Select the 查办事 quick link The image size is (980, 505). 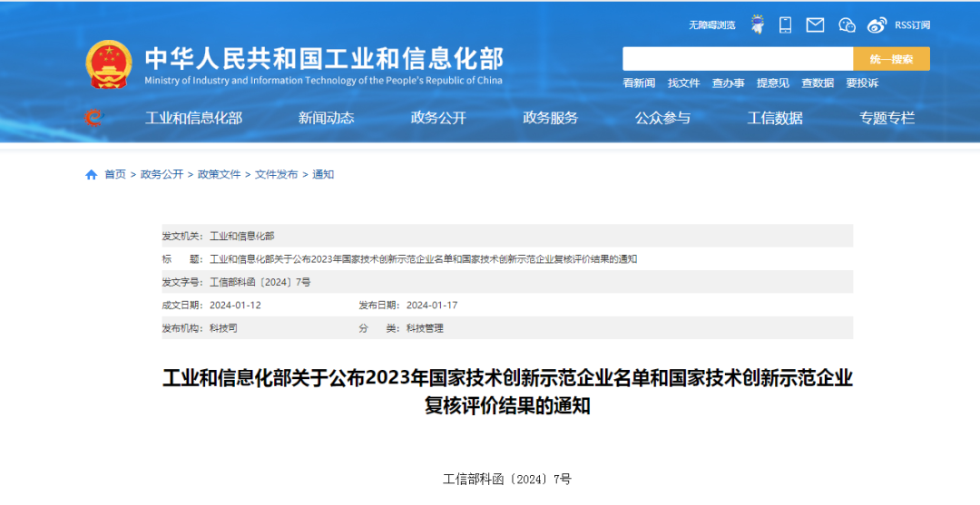(728, 83)
